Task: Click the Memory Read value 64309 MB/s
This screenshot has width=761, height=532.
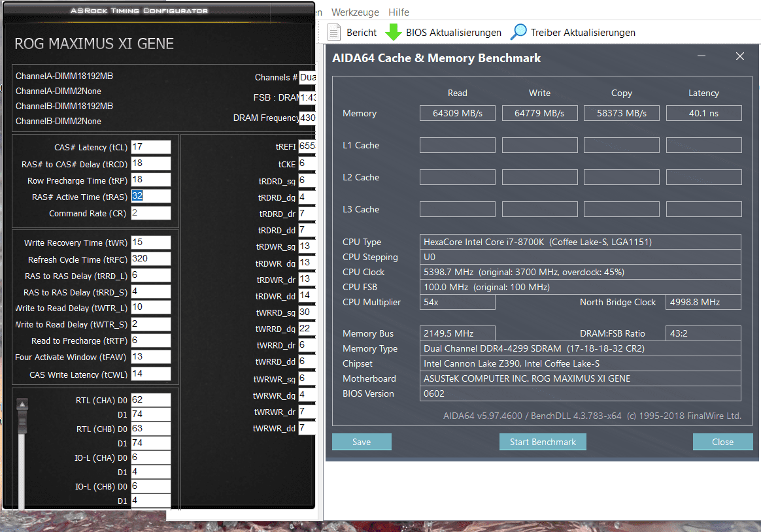Action: (x=457, y=113)
